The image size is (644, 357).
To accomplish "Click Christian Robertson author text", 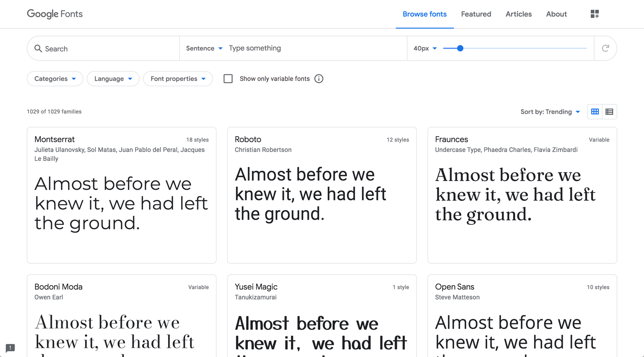I will click(263, 150).
